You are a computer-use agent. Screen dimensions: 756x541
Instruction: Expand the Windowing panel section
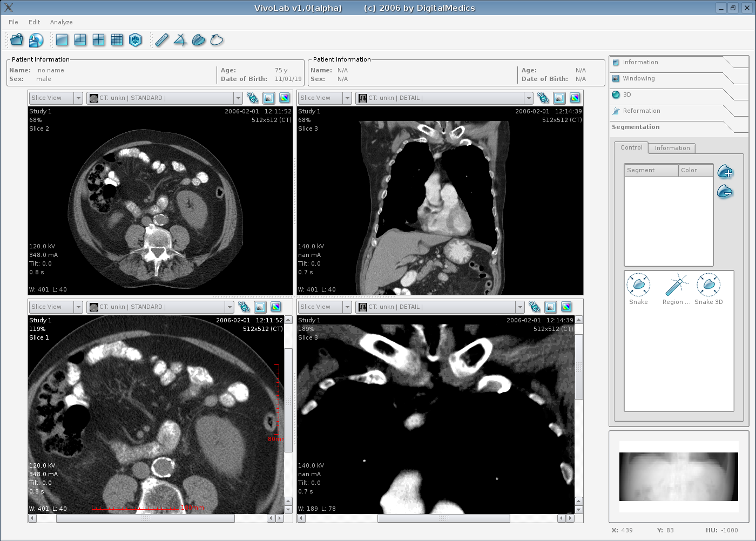click(x=639, y=78)
